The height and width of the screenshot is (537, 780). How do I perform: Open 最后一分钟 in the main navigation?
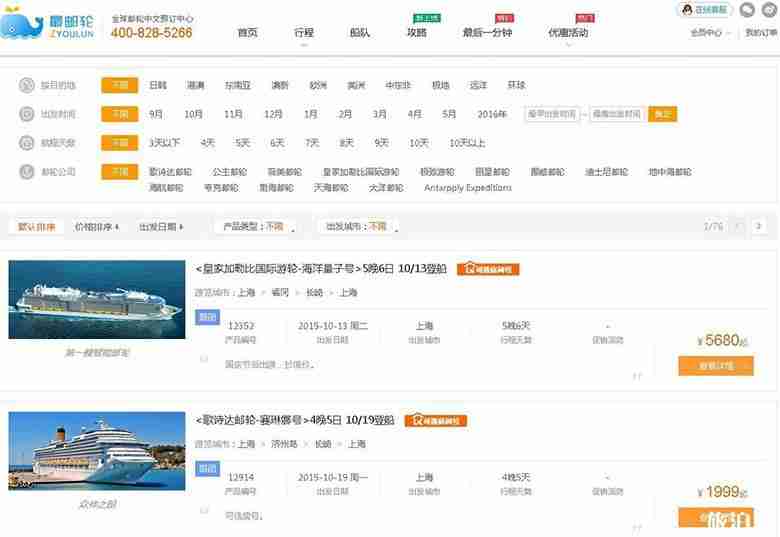coord(487,33)
